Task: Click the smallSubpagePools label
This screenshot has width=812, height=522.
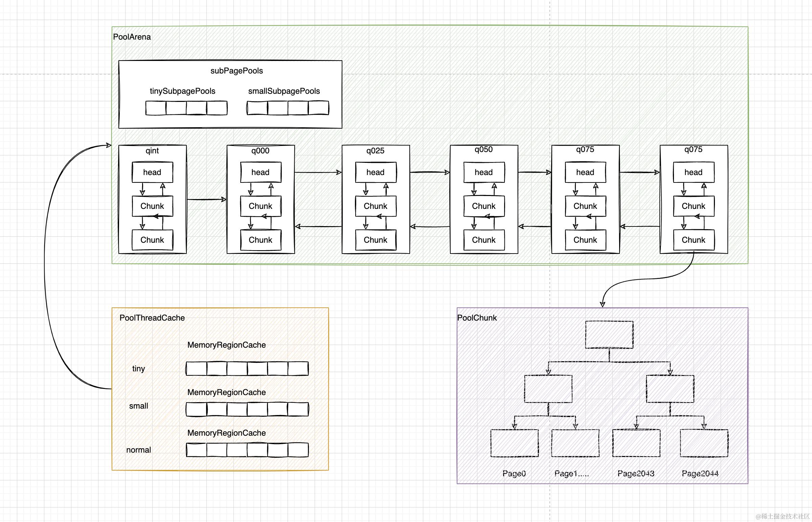Action: pyautogui.click(x=284, y=91)
